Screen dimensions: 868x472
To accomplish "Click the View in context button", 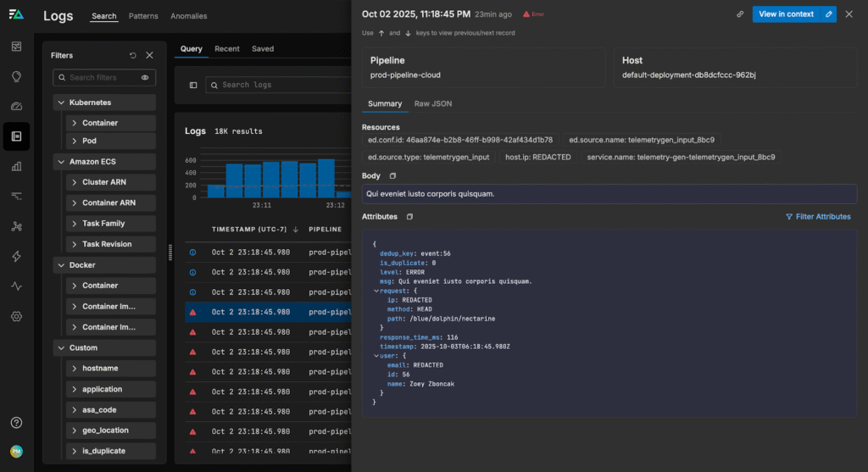I will pos(785,14).
